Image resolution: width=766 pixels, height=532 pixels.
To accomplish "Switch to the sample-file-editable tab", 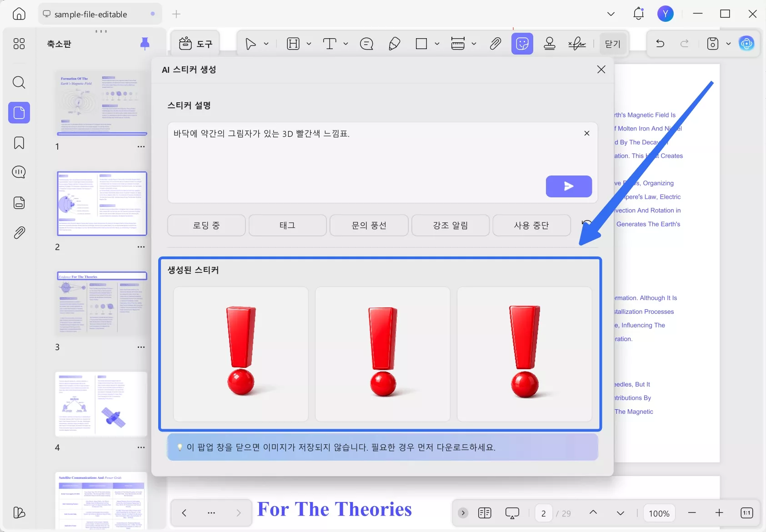I will pyautogui.click(x=100, y=14).
